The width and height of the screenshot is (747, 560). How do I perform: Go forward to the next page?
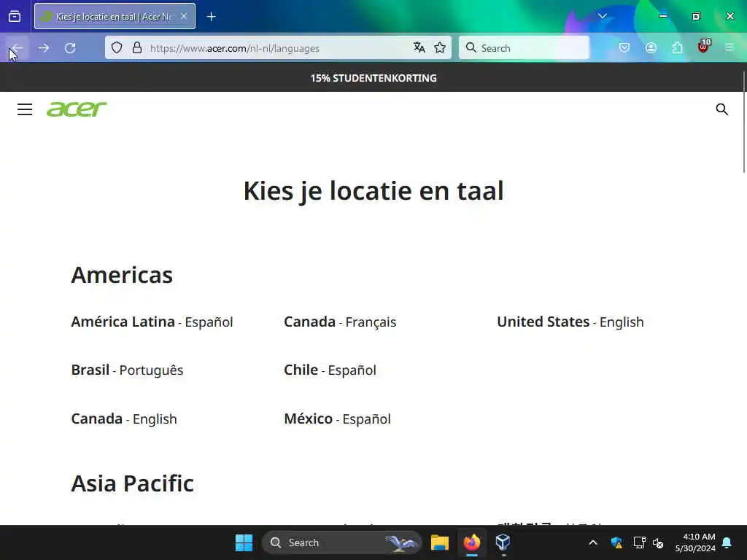(44, 48)
